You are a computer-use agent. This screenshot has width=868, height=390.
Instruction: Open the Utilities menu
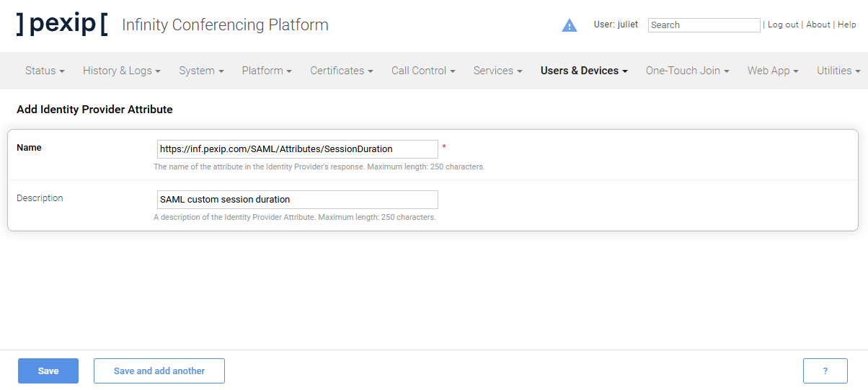(x=838, y=71)
